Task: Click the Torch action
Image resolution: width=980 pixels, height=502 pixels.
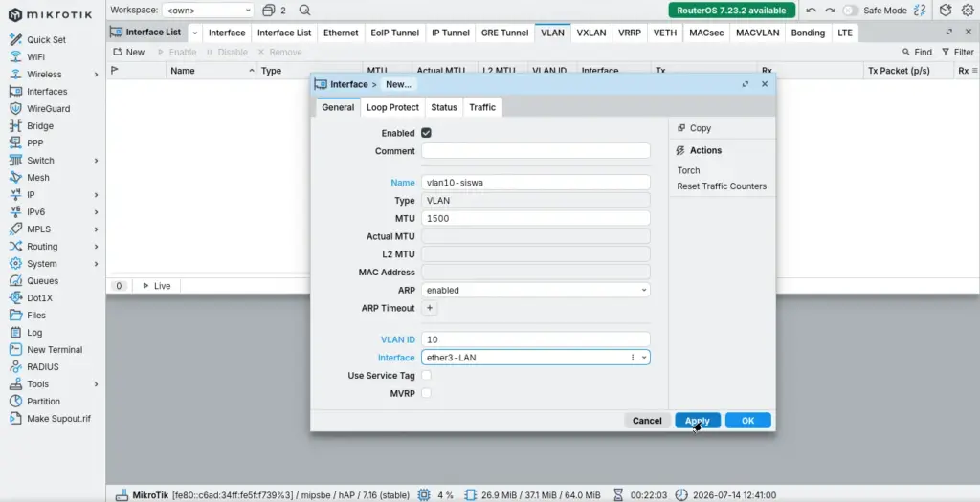Action: (x=688, y=170)
